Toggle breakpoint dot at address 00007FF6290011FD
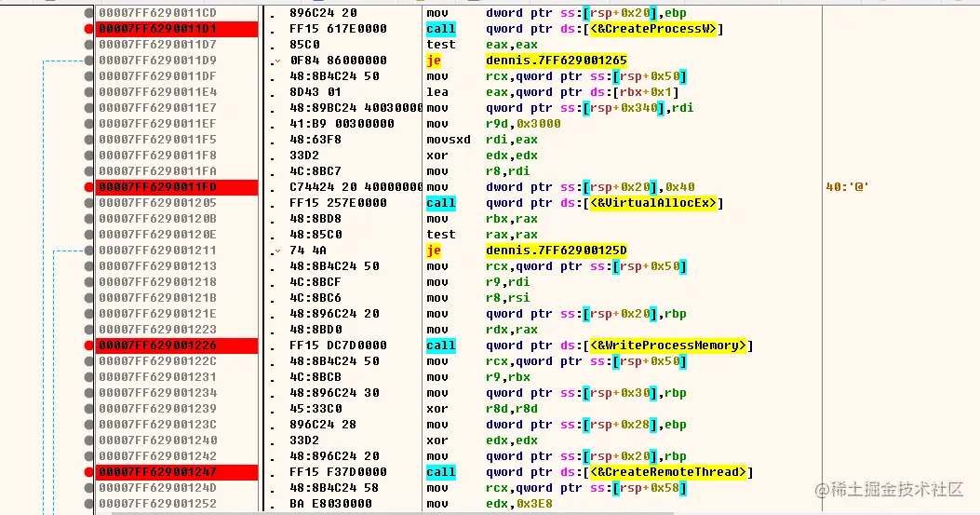The image size is (980, 515). (x=88, y=187)
